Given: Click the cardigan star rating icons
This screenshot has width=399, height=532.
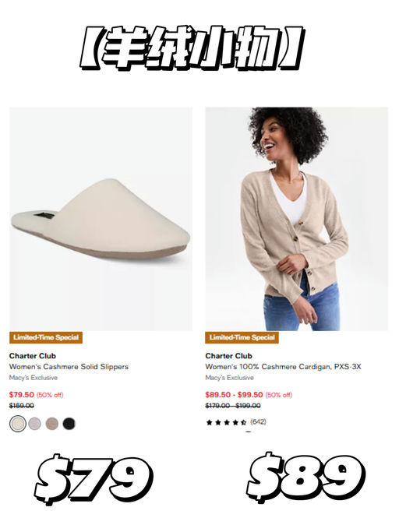Looking at the screenshot, I should point(227,422).
